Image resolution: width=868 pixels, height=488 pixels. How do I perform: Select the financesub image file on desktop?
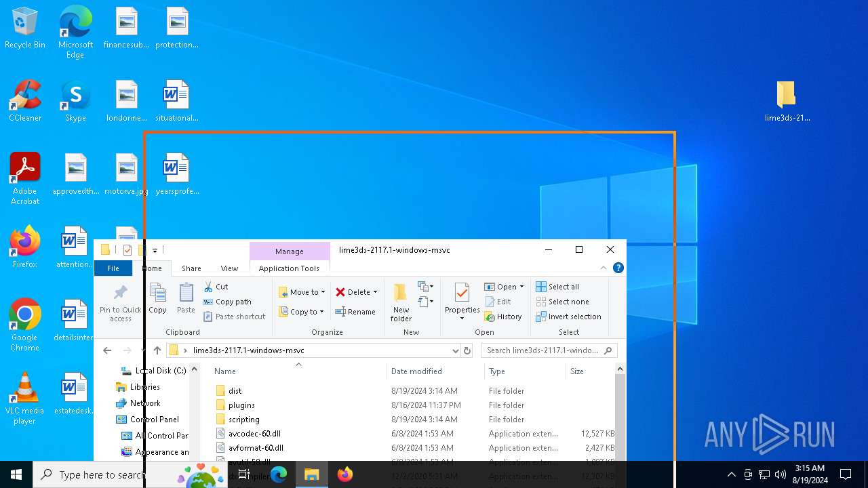(x=126, y=28)
